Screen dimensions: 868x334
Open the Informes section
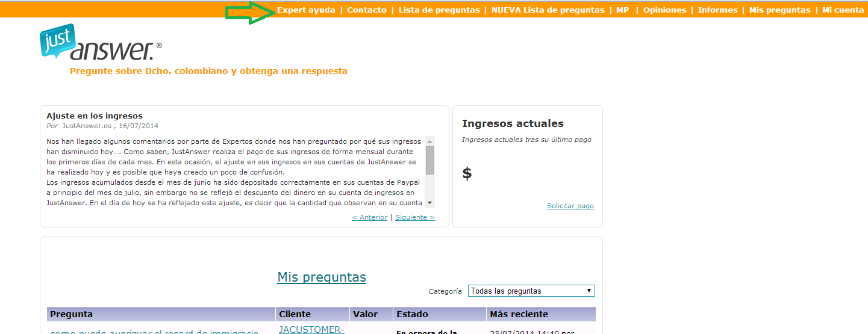[717, 10]
